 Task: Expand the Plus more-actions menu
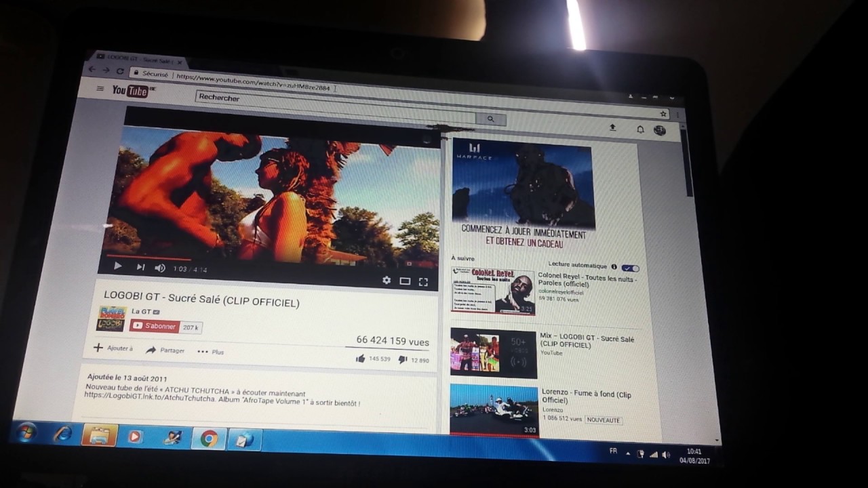coord(210,351)
